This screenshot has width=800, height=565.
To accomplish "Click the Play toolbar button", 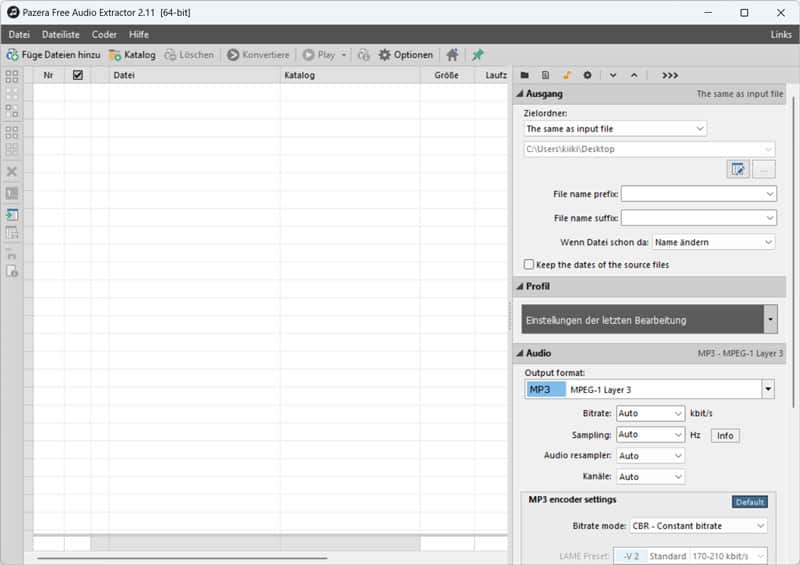I will point(319,55).
